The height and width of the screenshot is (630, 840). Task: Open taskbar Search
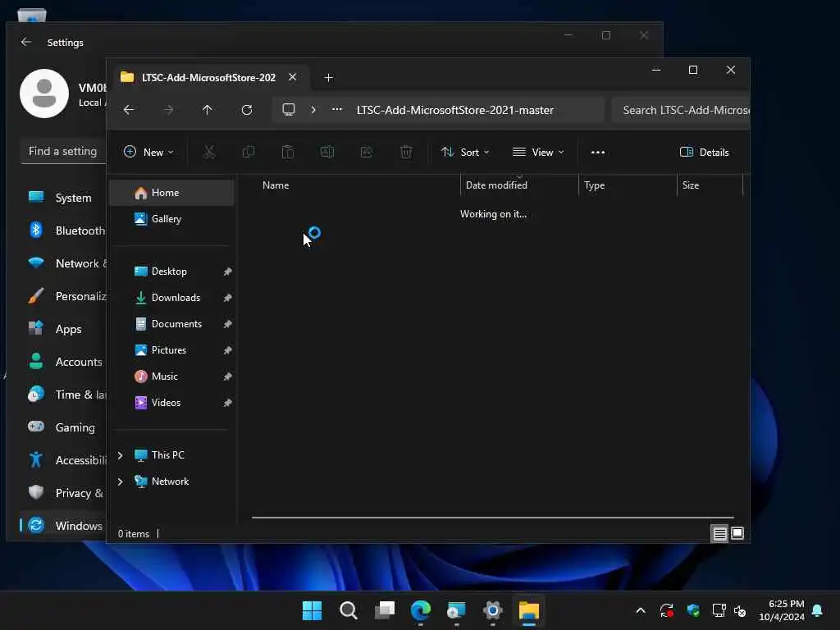348,610
